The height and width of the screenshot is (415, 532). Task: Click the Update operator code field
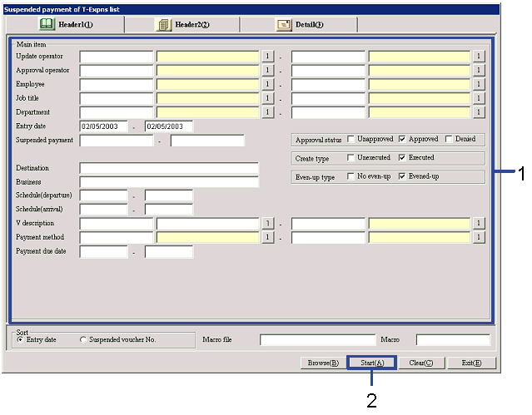[117, 57]
